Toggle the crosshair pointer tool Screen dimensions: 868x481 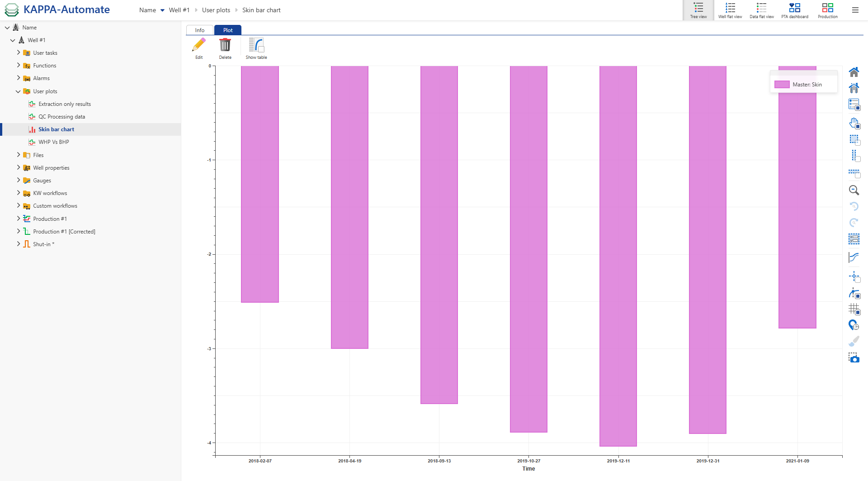(x=854, y=276)
